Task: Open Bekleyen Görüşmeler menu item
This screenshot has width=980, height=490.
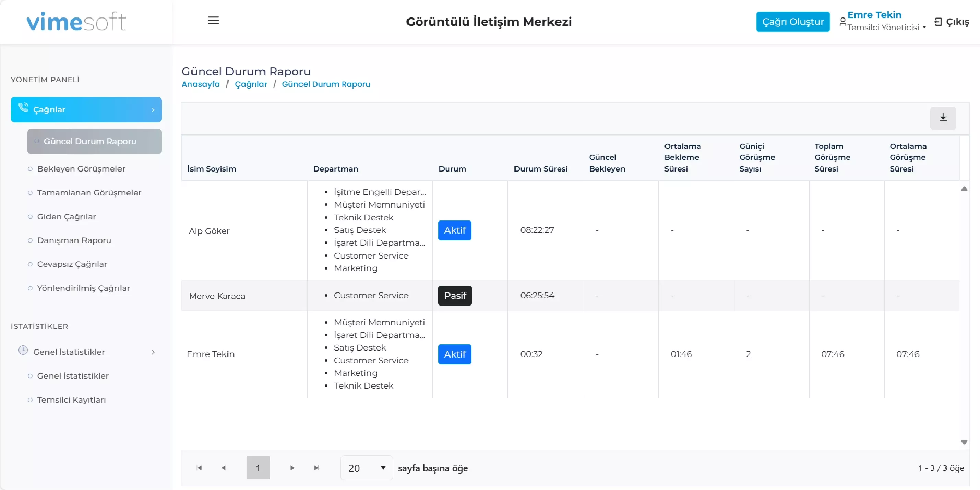Action: [81, 169]
